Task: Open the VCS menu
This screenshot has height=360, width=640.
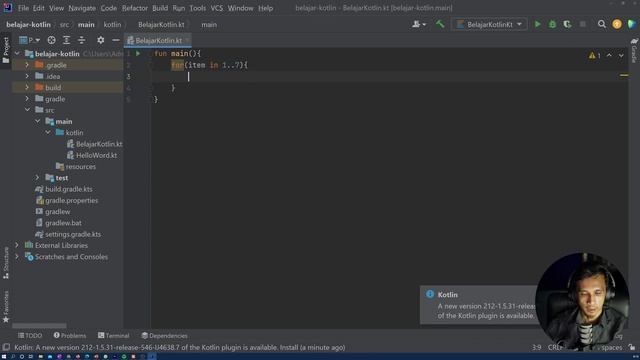Action: 217,8
